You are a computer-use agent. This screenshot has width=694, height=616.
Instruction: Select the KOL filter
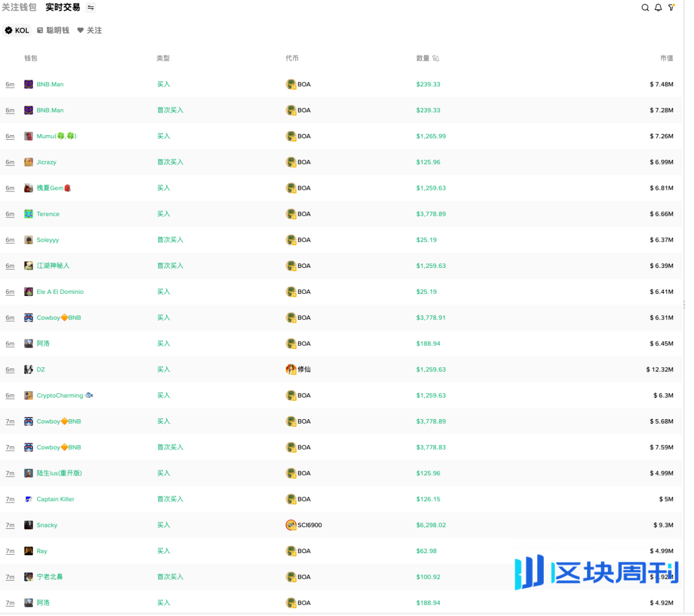coord(17,30)
